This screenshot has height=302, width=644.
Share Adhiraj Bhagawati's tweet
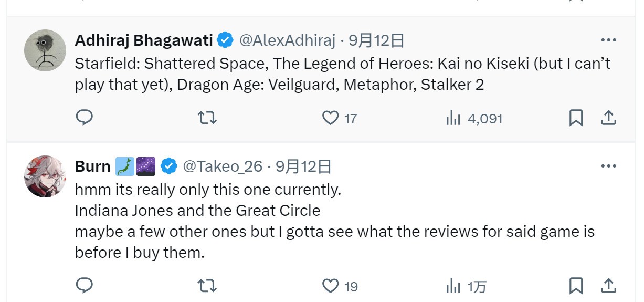click(x=608, y=118)
